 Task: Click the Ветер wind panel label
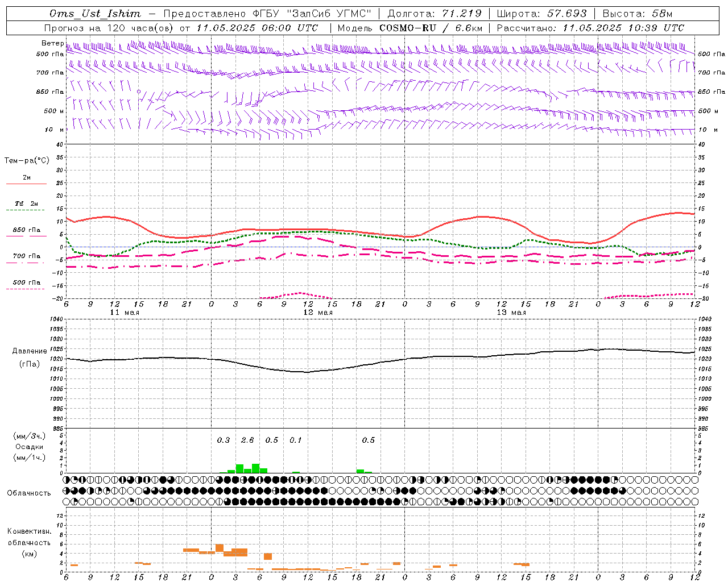point(52,43)
